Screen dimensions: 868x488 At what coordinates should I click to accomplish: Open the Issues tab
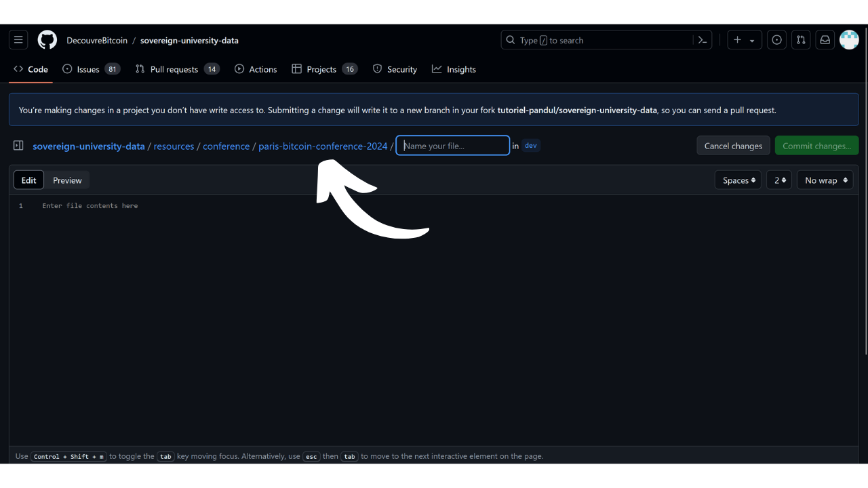click(87, 69)
